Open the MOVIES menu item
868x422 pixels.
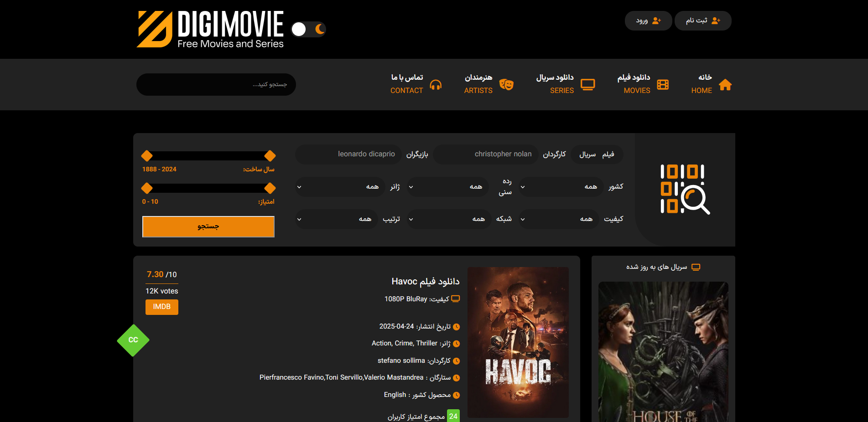click(634, 84)
